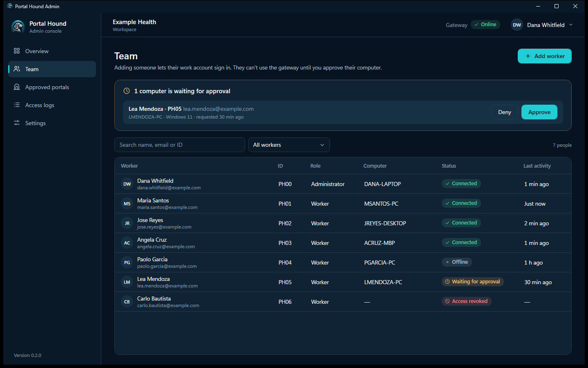Viewport: 588px width, 368px height.
Task: Click the DANA-LAPTOP computer cell
Action: pos(383,184)
